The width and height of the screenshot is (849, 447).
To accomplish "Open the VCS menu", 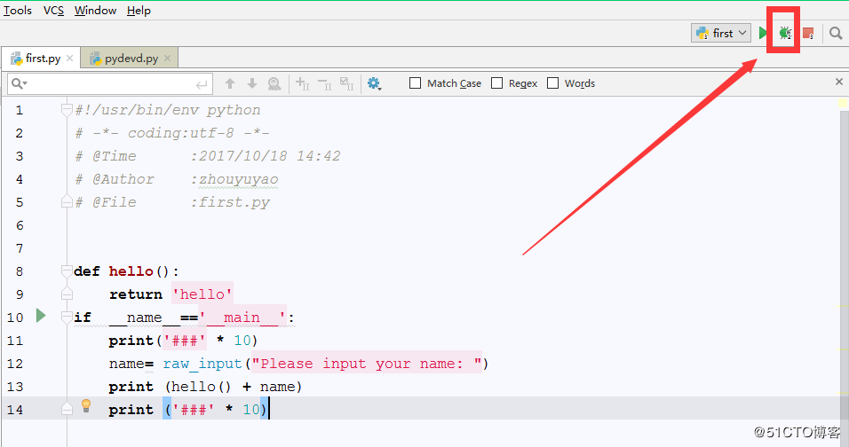I will (x=53, y=10).
